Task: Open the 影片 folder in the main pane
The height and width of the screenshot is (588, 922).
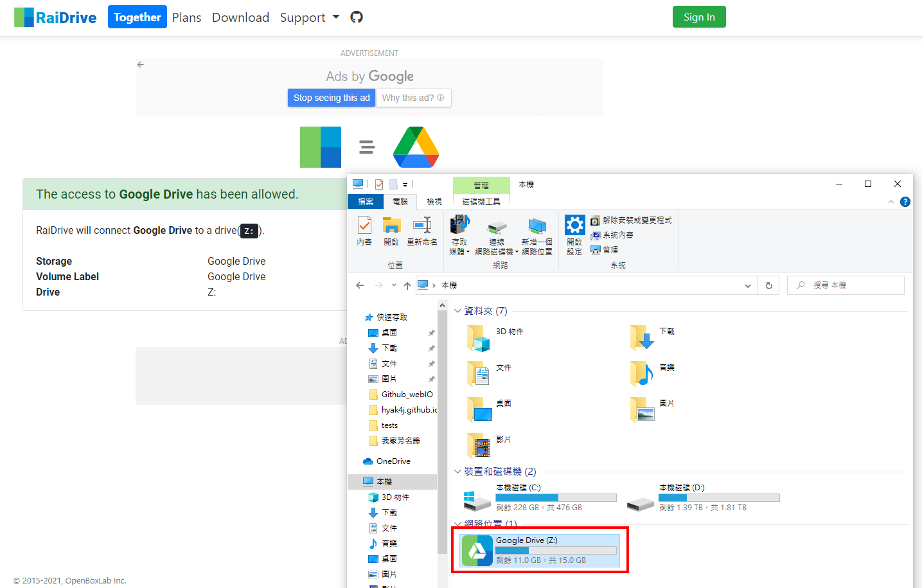Action: tap(489, 446)
